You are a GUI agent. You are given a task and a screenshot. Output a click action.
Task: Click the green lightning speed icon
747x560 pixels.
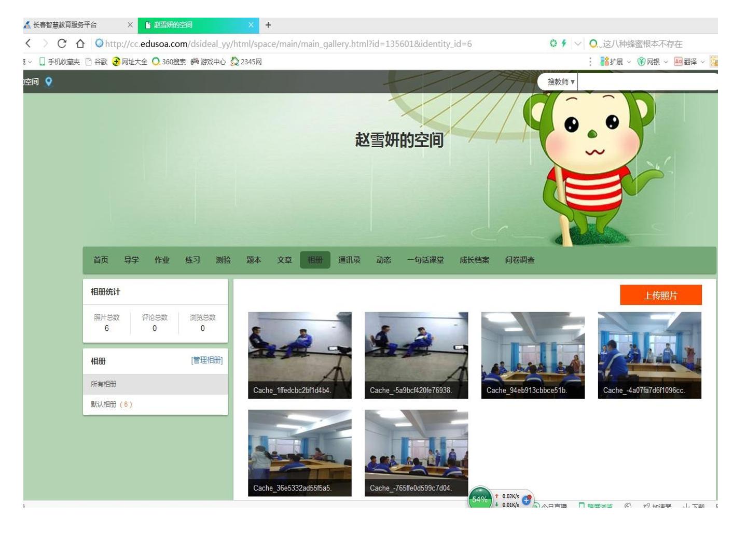[564, 44]
